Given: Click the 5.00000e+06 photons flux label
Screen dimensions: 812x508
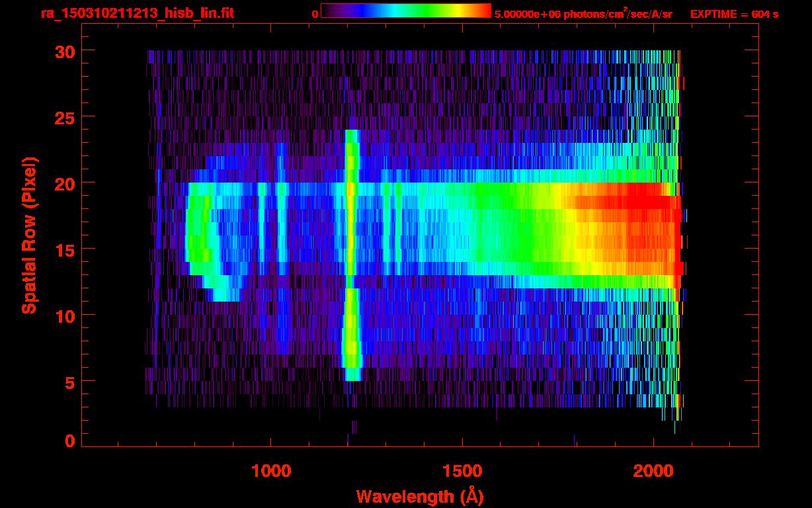Looking at the screenshot, I should (x=583, y=13).
